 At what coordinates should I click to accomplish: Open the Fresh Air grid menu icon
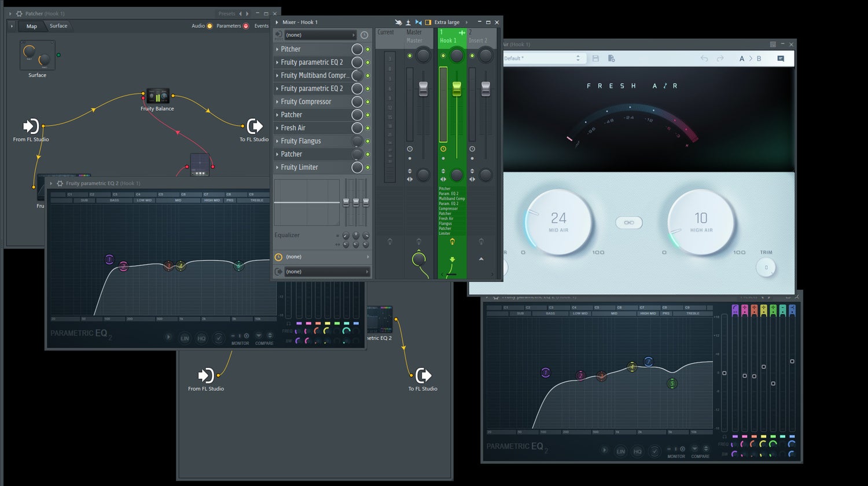click(x=773, y=44)
